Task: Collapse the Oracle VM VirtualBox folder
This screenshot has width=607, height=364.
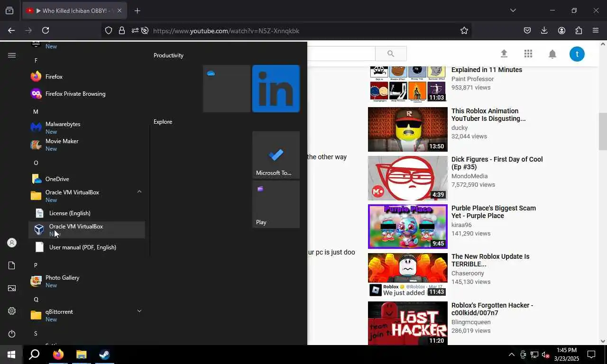Action: pos(139,192)
